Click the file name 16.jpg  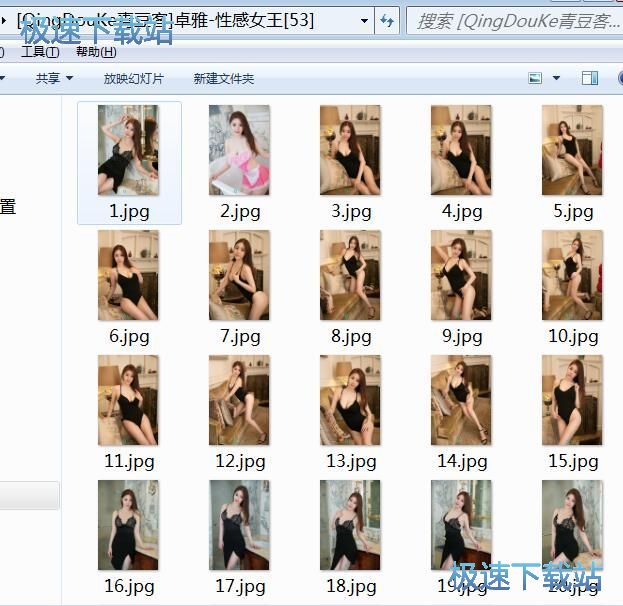129,587
